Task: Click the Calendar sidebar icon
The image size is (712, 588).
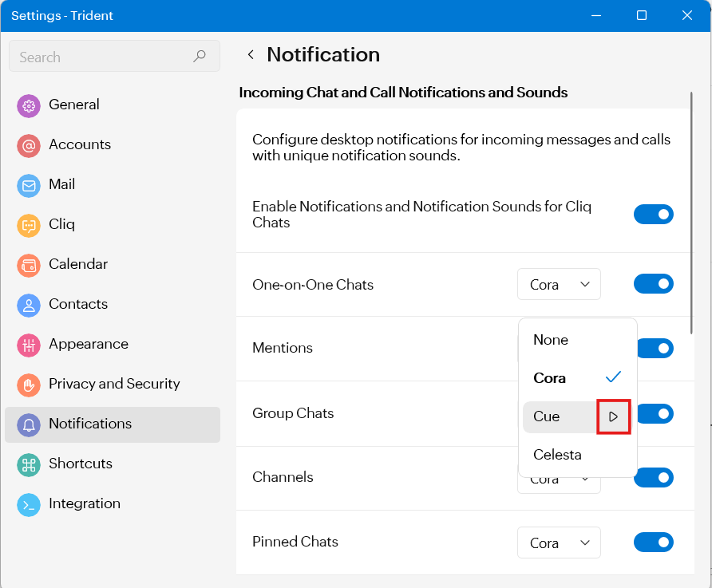Action: coord(29,265)
